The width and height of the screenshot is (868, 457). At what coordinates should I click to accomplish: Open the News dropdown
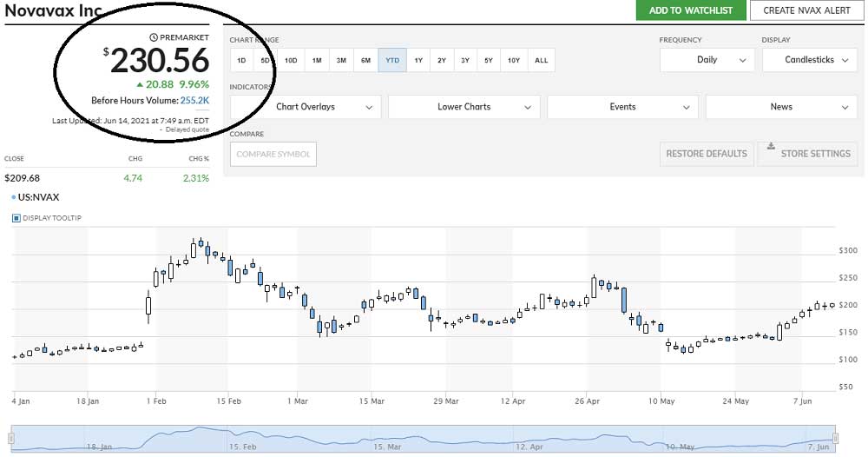(x=781, y=107)
